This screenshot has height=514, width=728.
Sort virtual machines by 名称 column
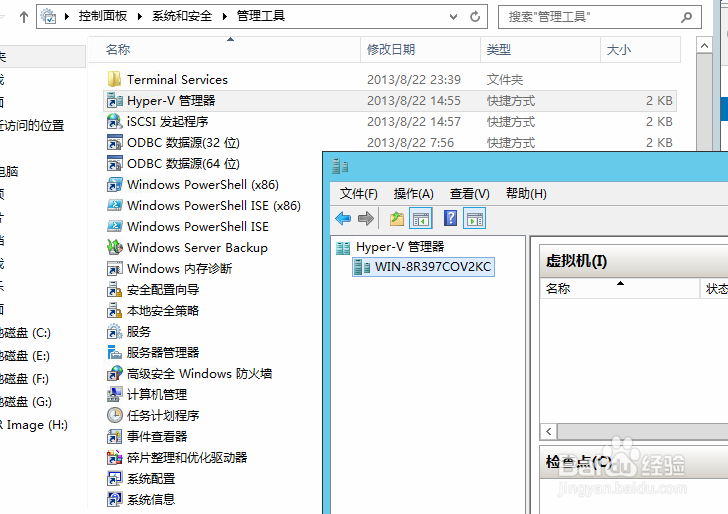[x=620, y=288]
